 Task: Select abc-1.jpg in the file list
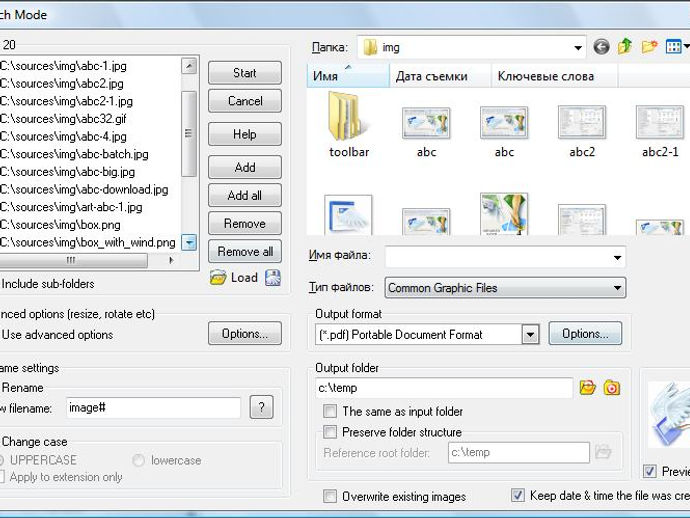(x=63, y=66)
